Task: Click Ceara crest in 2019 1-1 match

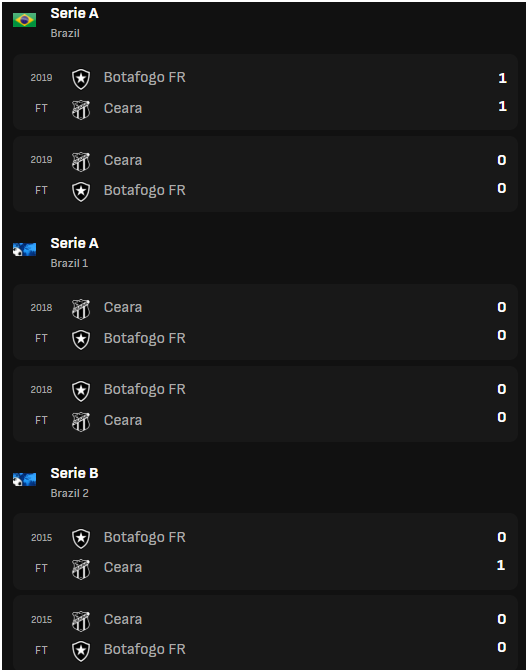Action: pyautogui.click(x=81, y=110)
